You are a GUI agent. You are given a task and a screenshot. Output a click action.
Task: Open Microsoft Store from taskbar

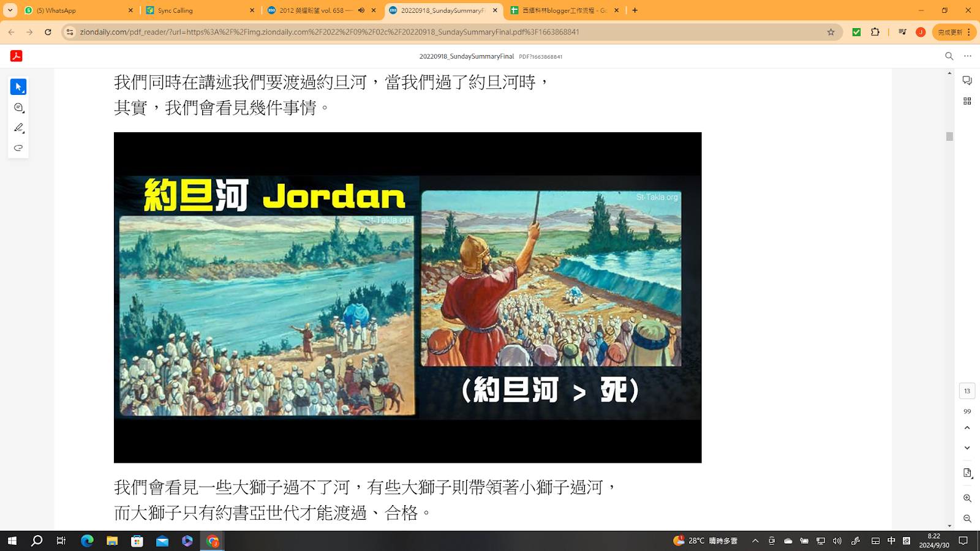[x=137, y=541]
